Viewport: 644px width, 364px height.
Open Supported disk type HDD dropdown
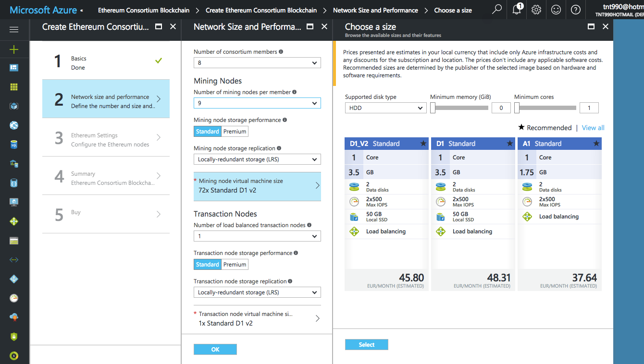pos(385,108)
